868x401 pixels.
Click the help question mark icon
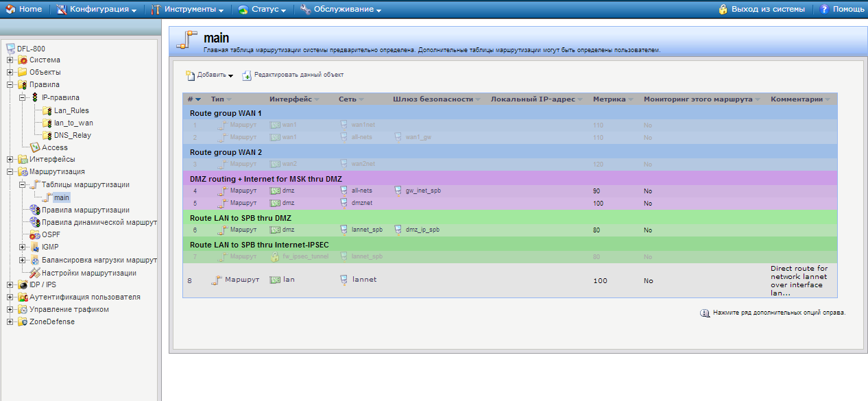pos(825,10)
